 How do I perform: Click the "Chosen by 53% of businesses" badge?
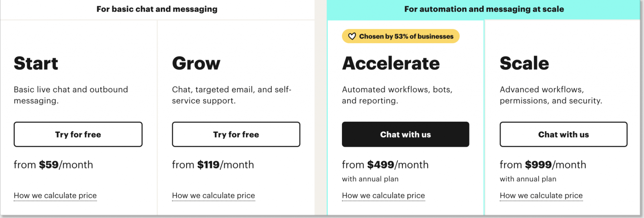(400, 36)
